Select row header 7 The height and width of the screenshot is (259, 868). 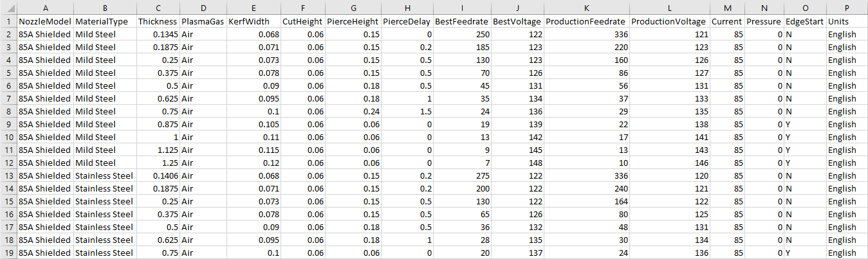[8, 98]
